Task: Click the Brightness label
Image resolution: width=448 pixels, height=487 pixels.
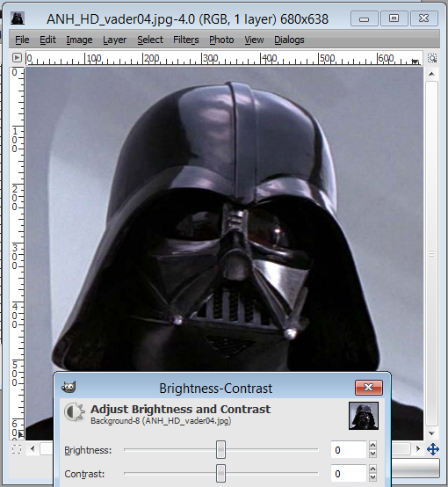Action: coord(88,450)
